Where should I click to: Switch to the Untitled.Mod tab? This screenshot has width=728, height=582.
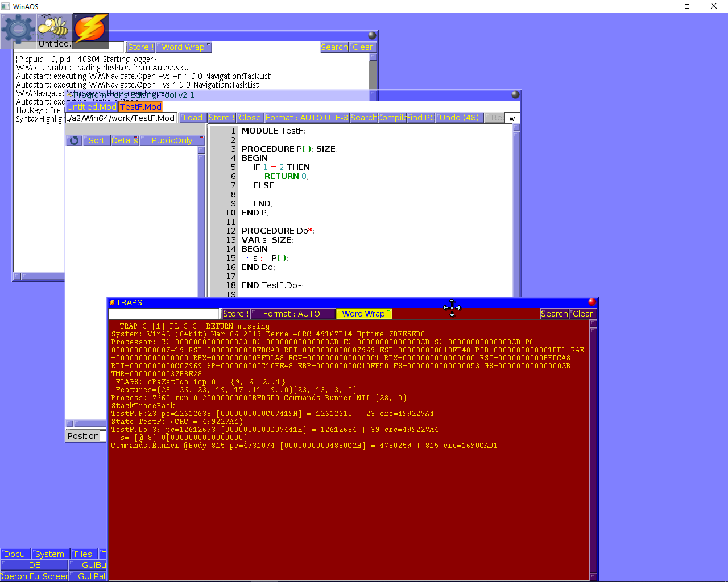[x=92, y=107]
